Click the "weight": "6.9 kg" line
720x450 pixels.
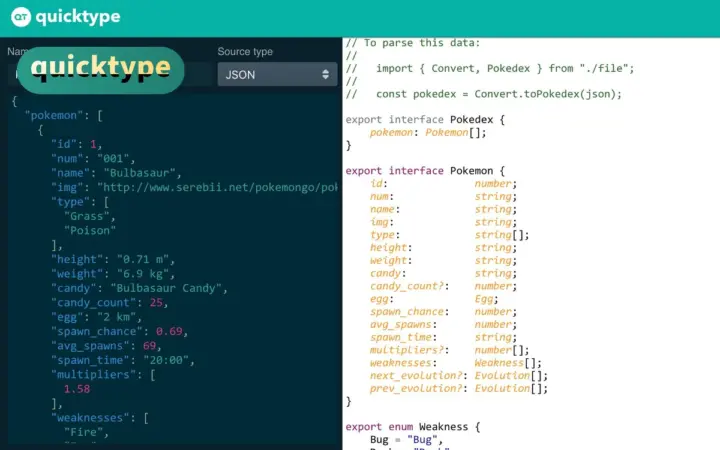pos(113,274)
